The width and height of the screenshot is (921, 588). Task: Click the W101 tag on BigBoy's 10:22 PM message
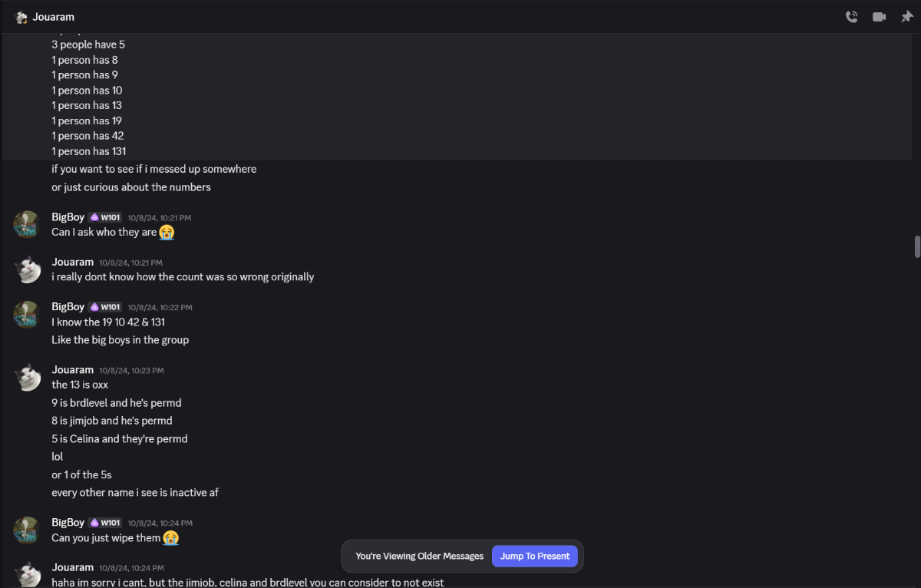click(105, 307)
